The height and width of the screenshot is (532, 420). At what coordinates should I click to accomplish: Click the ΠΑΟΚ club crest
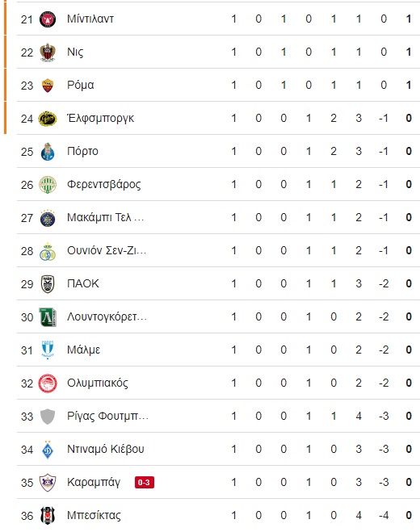tap(48, 284)
